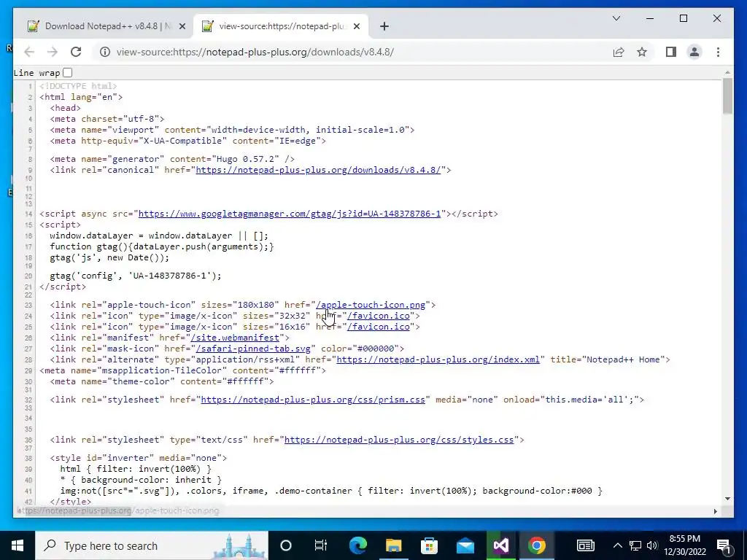This screenshot has width=747, height=560.
Task: Open Chrome side panel
Action: click(x=671, y=52)
